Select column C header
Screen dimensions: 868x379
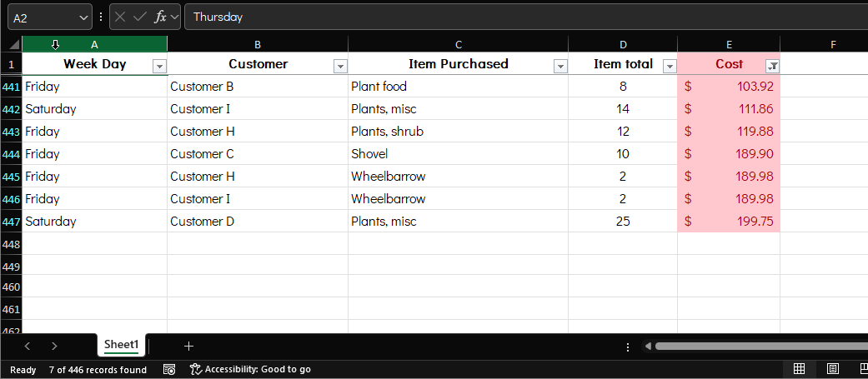pos(458,44)
